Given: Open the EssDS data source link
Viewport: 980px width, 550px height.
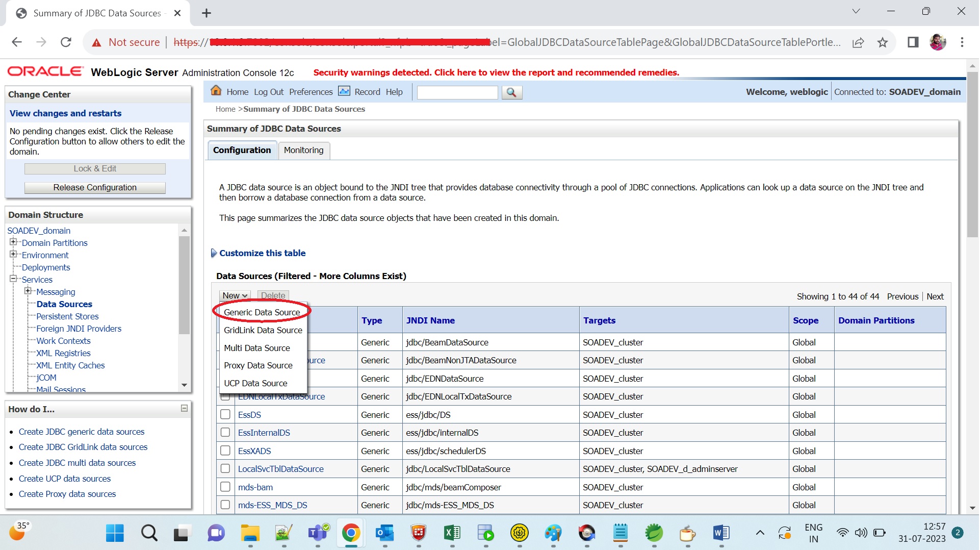Looking at the screenshot, I should 249,415.
